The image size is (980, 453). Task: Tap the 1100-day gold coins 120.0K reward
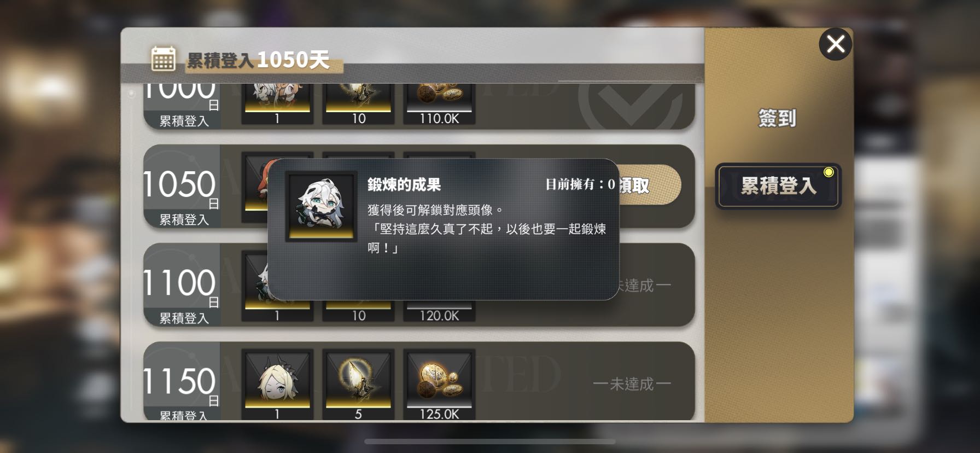coord(439,312)
